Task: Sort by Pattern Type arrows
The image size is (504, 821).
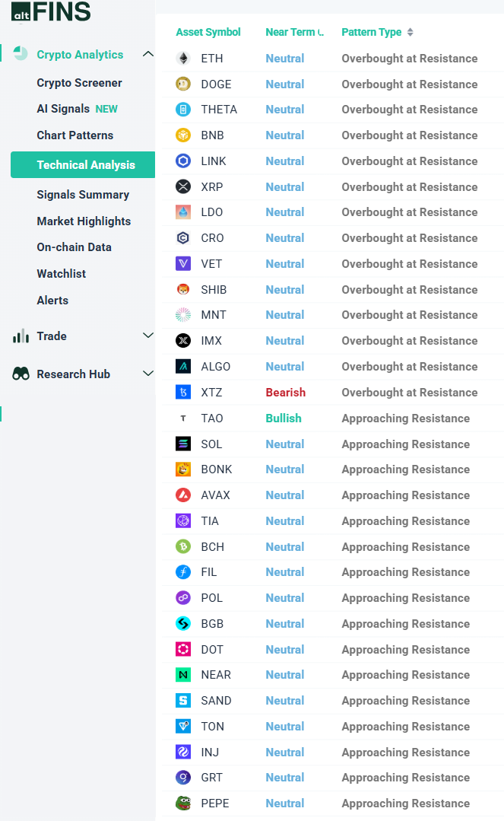Action: coord(410,32)
